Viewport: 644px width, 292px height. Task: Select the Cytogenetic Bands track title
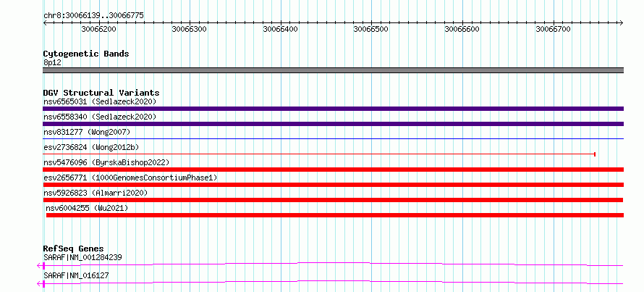[x=86, y=54]
